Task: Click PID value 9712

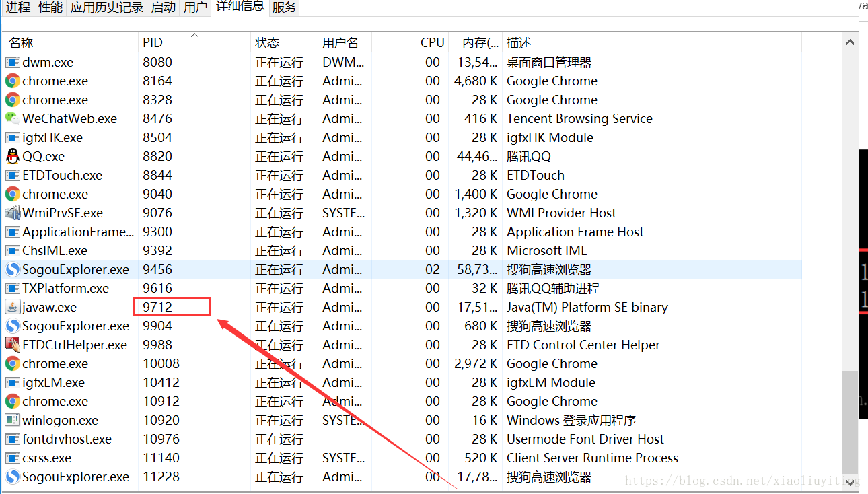Action: pyautogui.click(x=157, y=307)
